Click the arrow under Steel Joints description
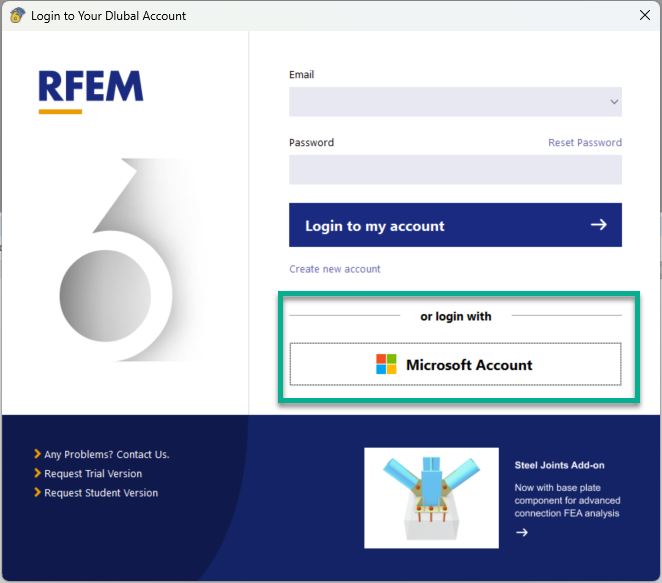662x583 pixels. pos(522,532)
